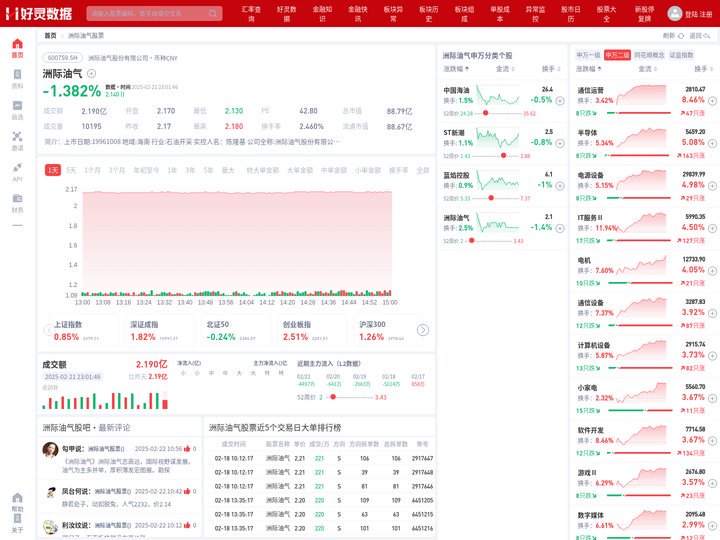Click the plus icon beside 中国海油

click(x=560, y=101)
